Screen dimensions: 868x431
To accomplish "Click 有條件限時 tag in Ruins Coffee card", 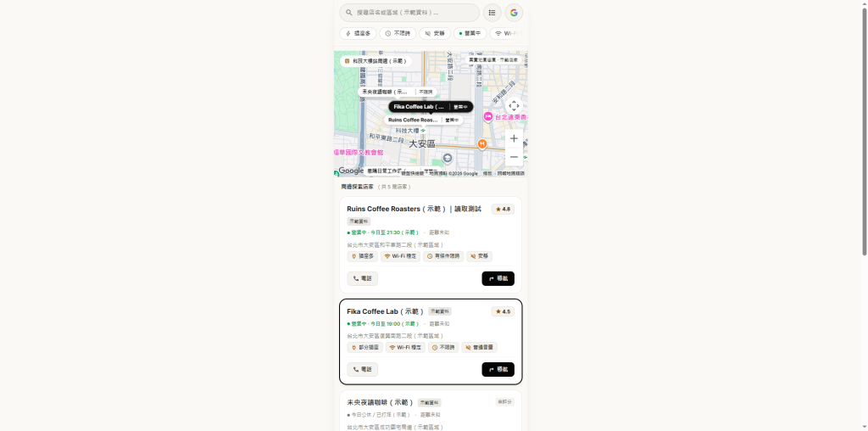I will tap(442, 256).
